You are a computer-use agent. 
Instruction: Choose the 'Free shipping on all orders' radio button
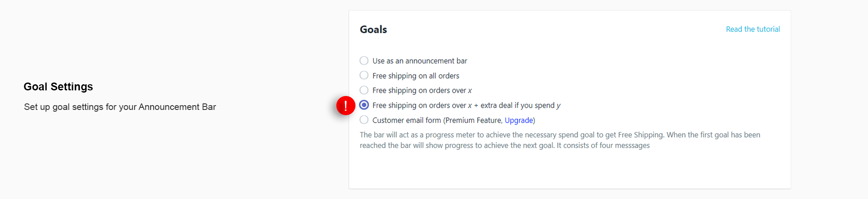tap(364, 76)
